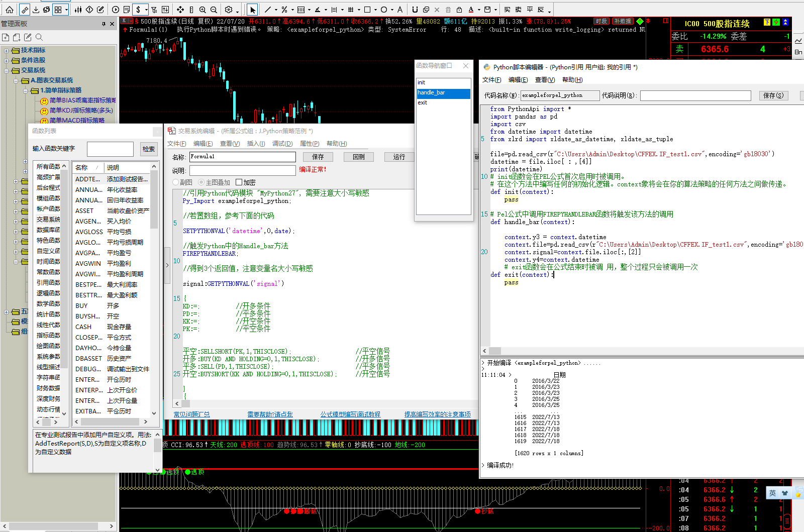Screen dimensions: 804x532
Task: Open the 常见问题汇总 link
Action: (191, 414)
